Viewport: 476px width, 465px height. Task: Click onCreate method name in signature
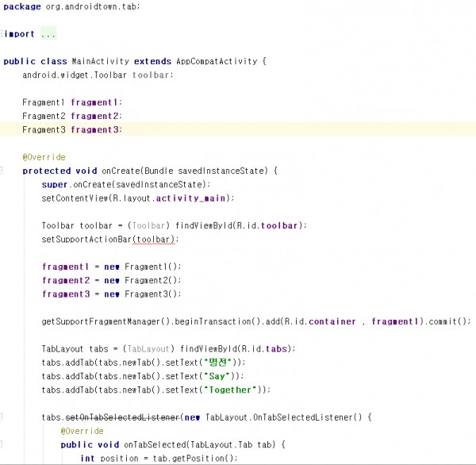tap(121, 171)
